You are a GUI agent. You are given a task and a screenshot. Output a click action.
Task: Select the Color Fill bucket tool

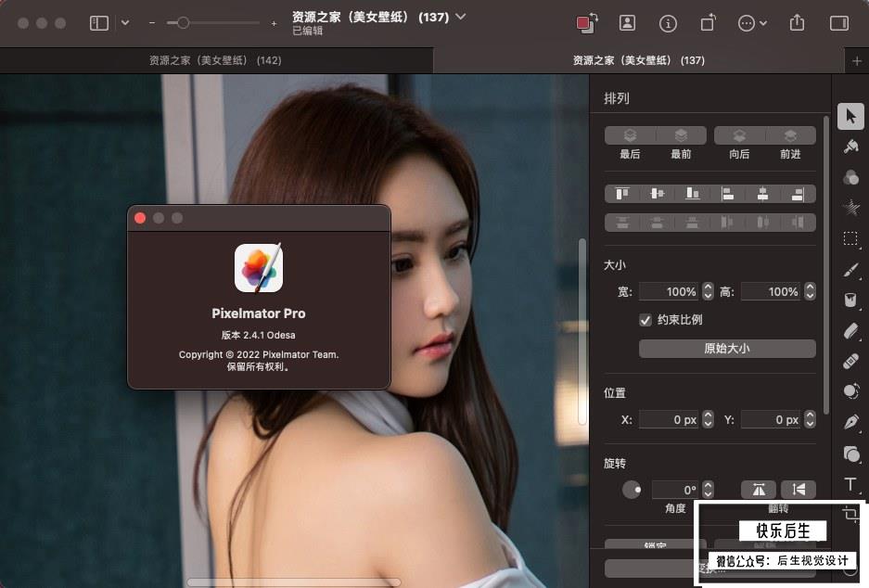(x=850, y=300)
